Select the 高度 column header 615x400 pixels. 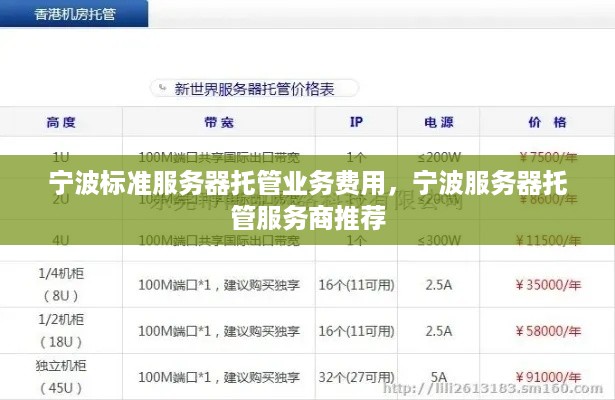(61, 122)
